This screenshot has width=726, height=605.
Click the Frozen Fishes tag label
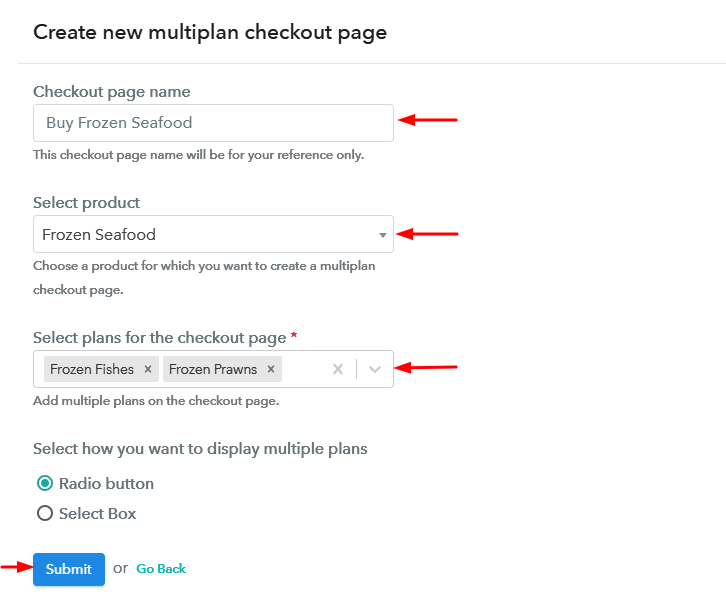[92, 369]
